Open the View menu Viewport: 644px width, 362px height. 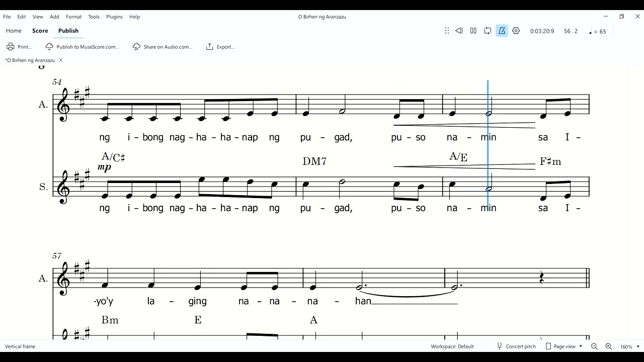pos(38,17)
